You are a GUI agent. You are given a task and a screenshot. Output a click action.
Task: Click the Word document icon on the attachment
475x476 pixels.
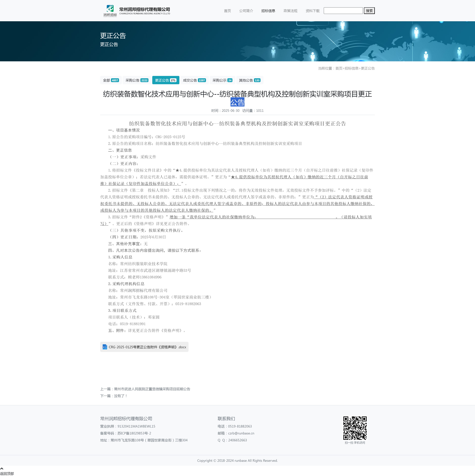click(105, 347)
